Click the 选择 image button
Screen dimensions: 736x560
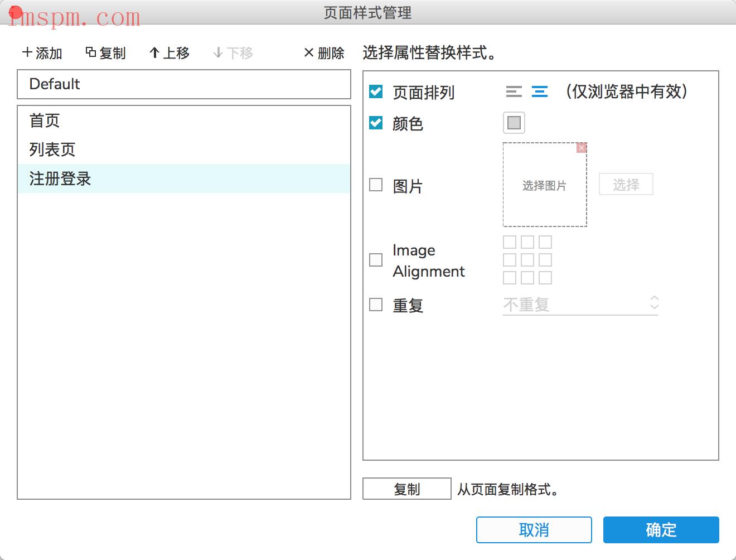[626, 185]
